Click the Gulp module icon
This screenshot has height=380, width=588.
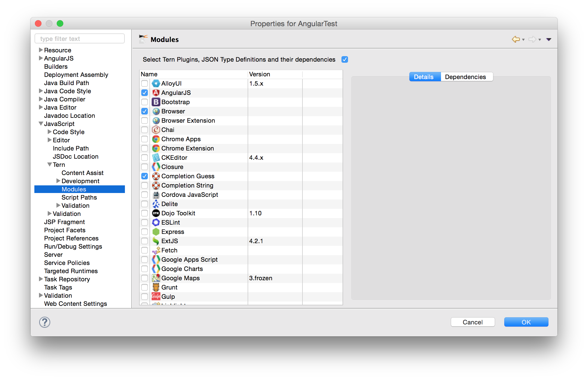[156, 297]
